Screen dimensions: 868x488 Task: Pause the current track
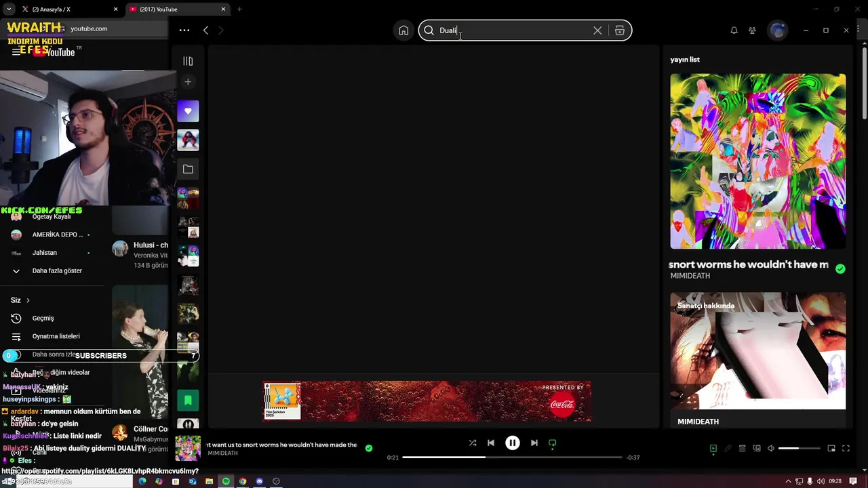pyautogui.click(x=513, y=443)
